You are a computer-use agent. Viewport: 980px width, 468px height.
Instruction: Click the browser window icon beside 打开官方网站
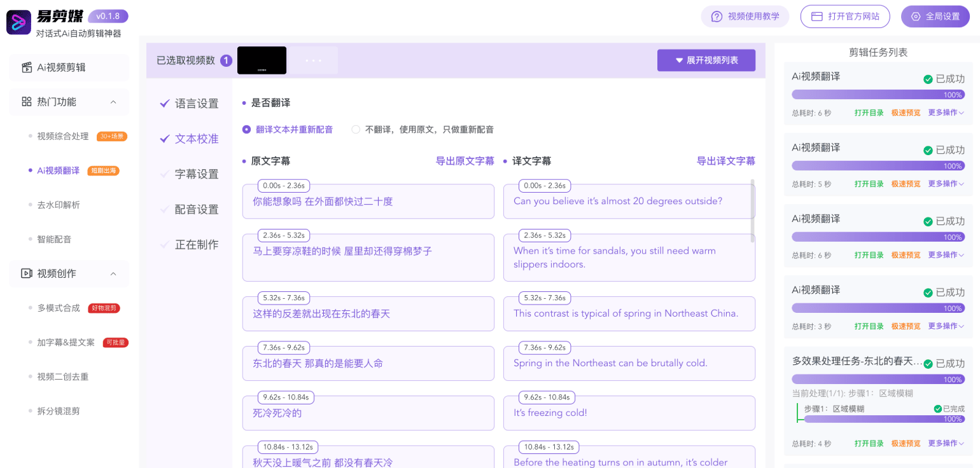click(816, 17)
